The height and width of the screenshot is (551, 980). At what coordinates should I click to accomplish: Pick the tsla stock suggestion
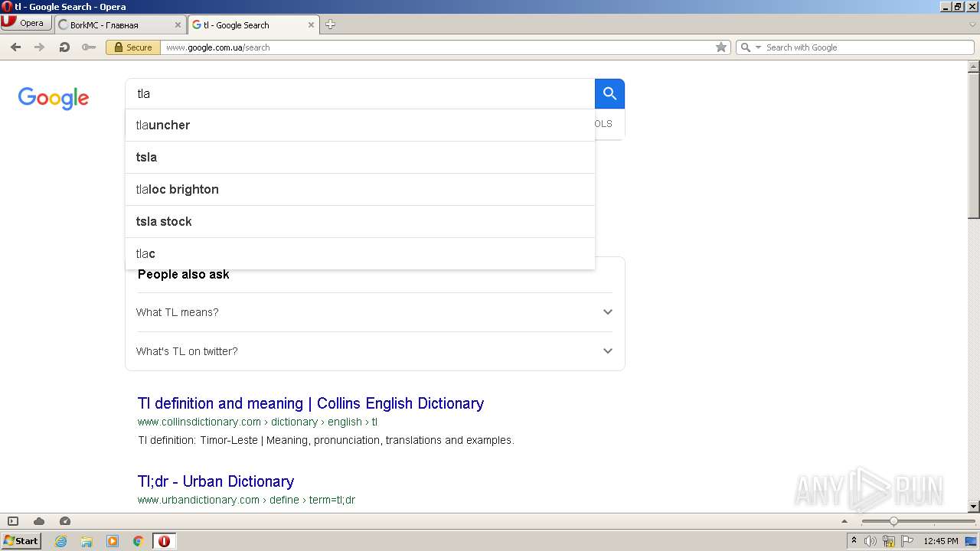(x=360, y=221)
